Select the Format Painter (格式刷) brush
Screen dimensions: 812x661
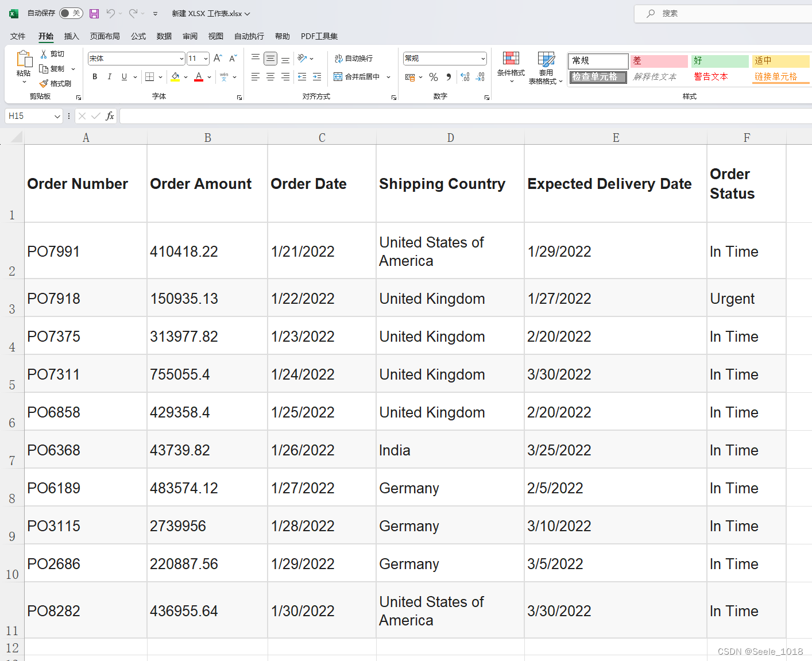tap(44, 83)
